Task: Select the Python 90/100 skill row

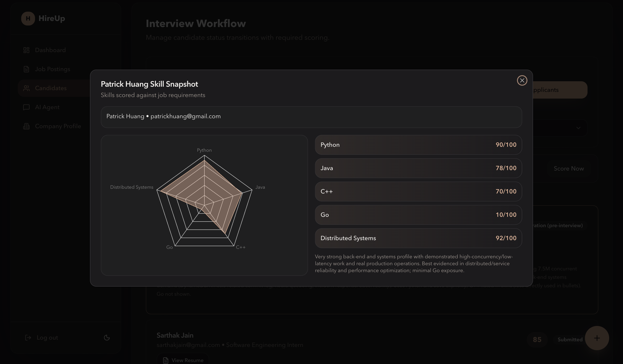Action: pos(418,145)
